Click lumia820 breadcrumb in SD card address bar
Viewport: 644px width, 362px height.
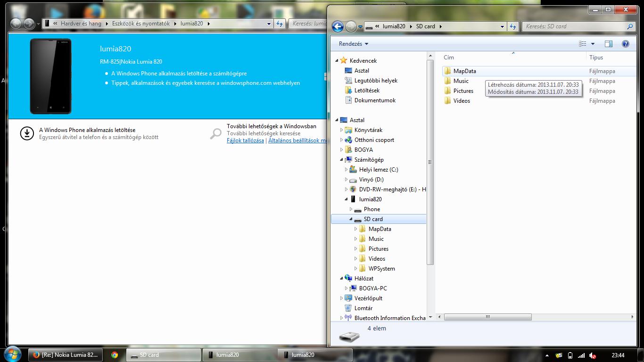[x=394, y=26]
